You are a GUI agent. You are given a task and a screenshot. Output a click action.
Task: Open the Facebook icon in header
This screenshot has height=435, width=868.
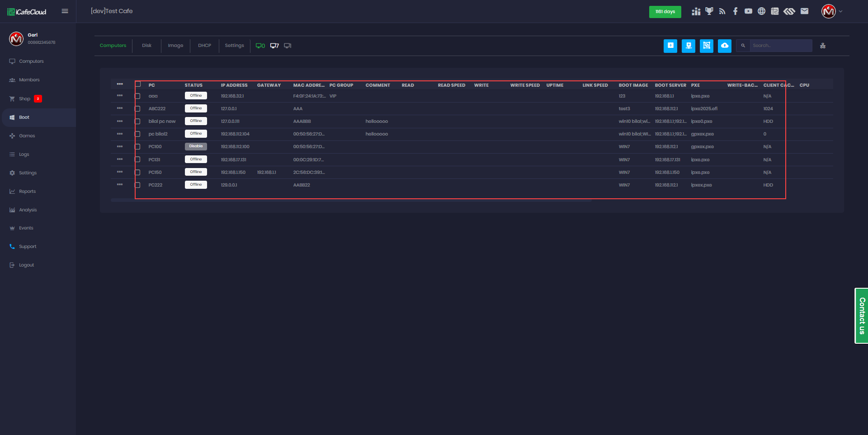[735, 11]
